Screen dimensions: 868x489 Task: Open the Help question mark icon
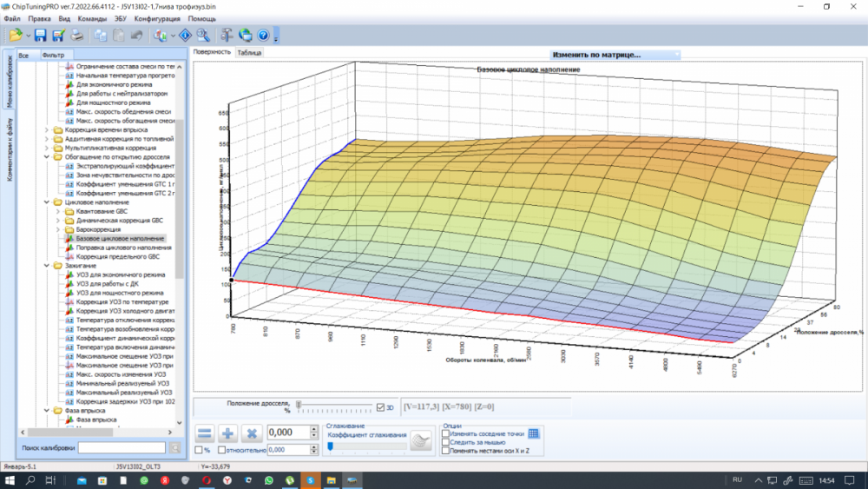pos(262,36)
